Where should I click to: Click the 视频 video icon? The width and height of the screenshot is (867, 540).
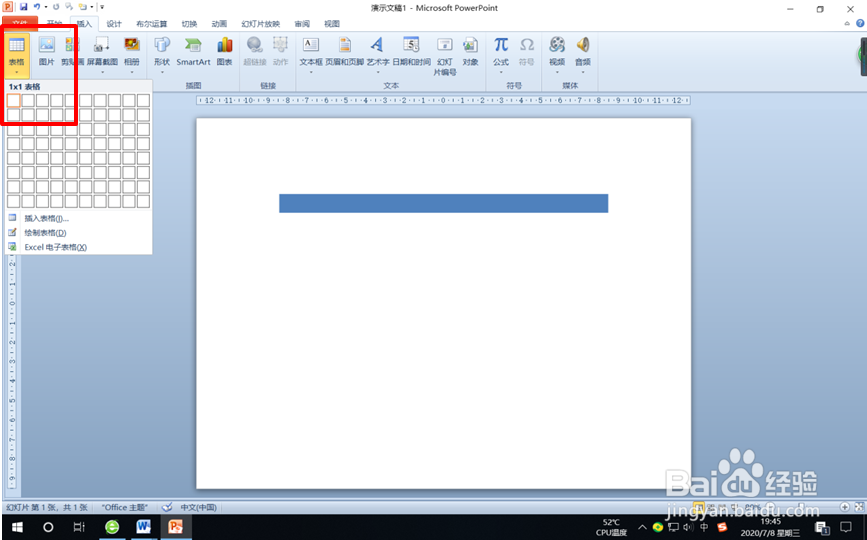point(557,45)
